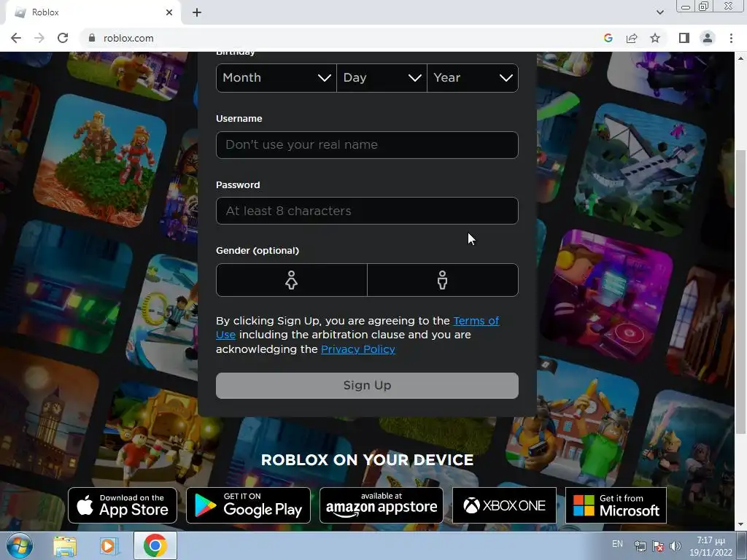The height and width of the screenshot is (560, 747).
Task: Click the scrollbar down arrow
Action: pyautogui.click(x=740, y=524)
